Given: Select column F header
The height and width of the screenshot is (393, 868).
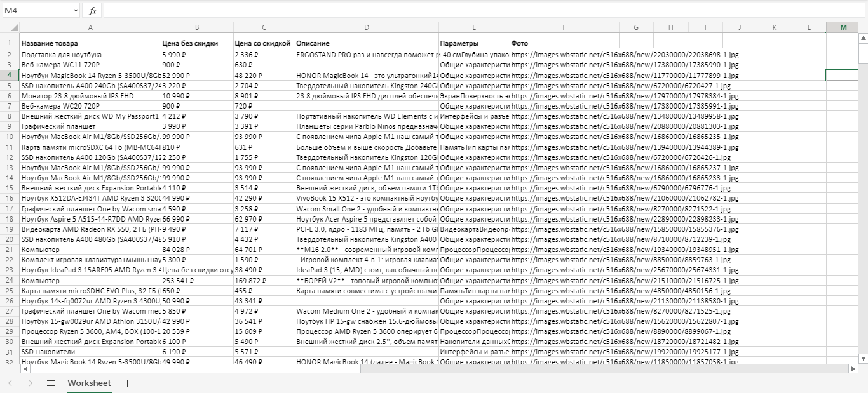Looking at the screenshot, I should click(564, 27).
